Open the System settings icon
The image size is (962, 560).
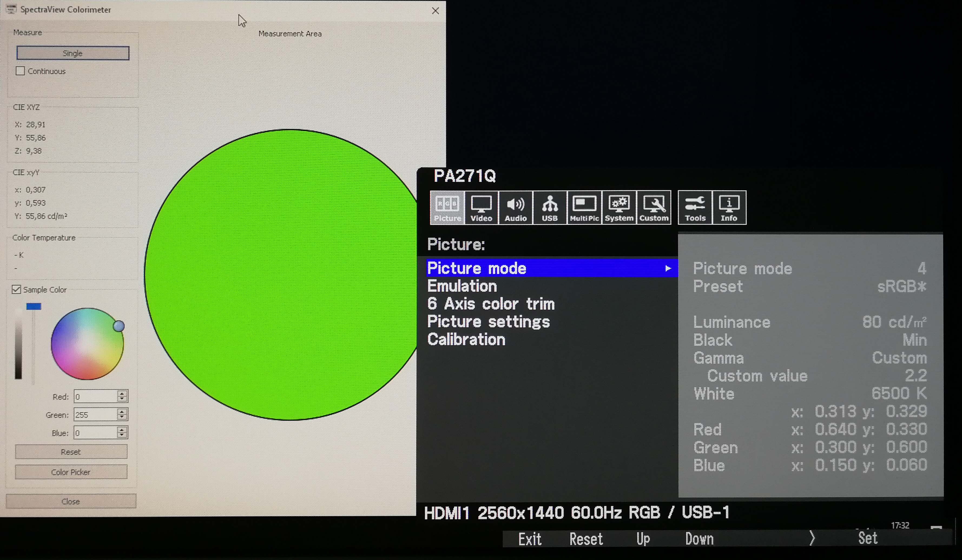(x=619, y=208)
